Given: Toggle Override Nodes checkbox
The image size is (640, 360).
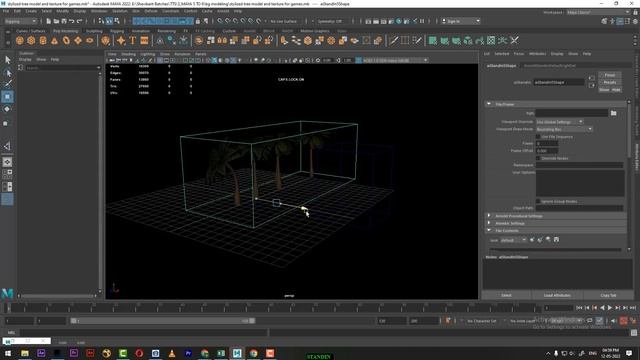Looking at the screenshot, I should [538, 158].
